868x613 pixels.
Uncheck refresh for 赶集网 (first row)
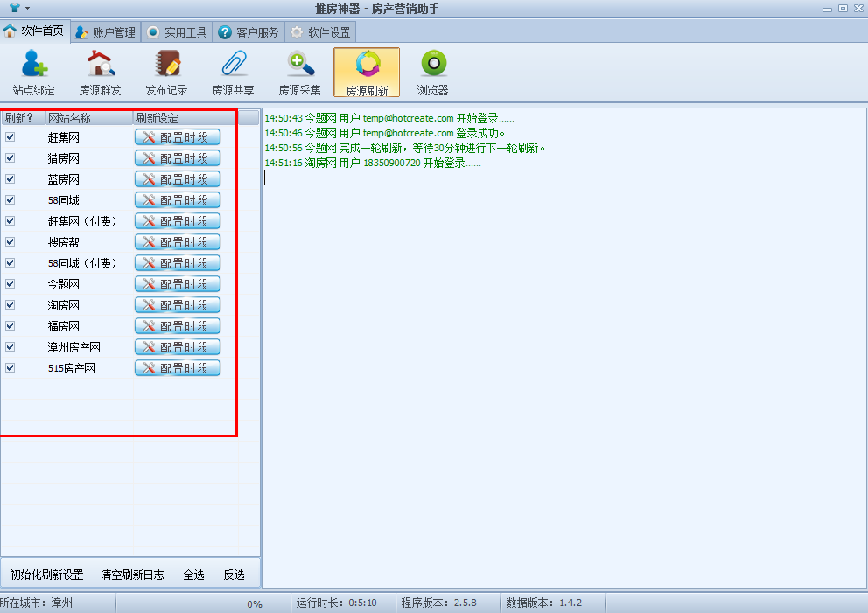coord(10,136)
